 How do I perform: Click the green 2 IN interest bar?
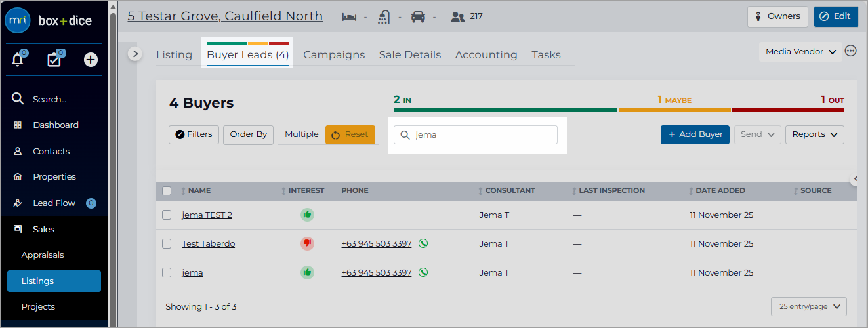505,110
